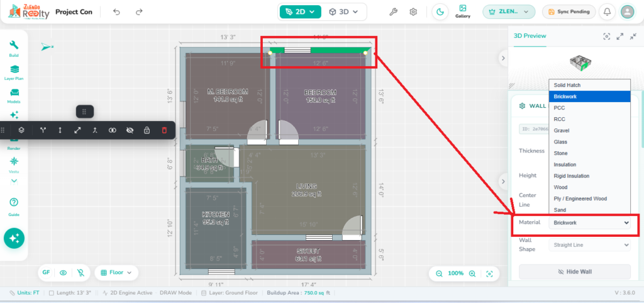Image resolution: width=644 pixels, height=303 pixels.
Task: Select RCC material option
Action: [589, 119]
